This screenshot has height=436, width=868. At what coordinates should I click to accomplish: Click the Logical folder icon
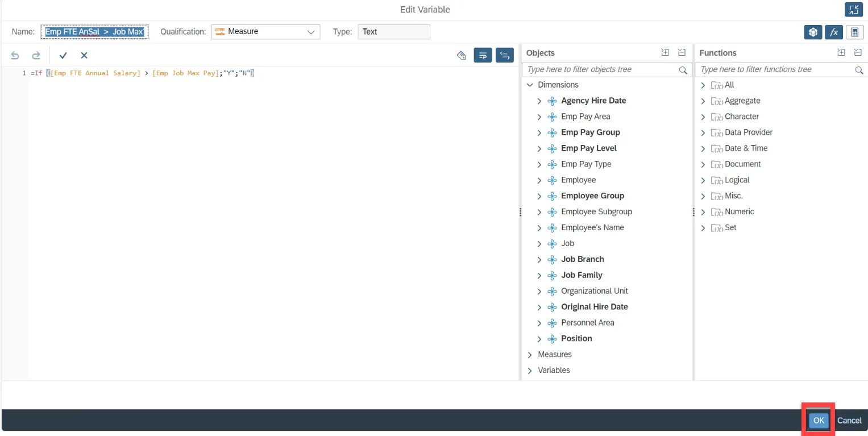point(717,181)
